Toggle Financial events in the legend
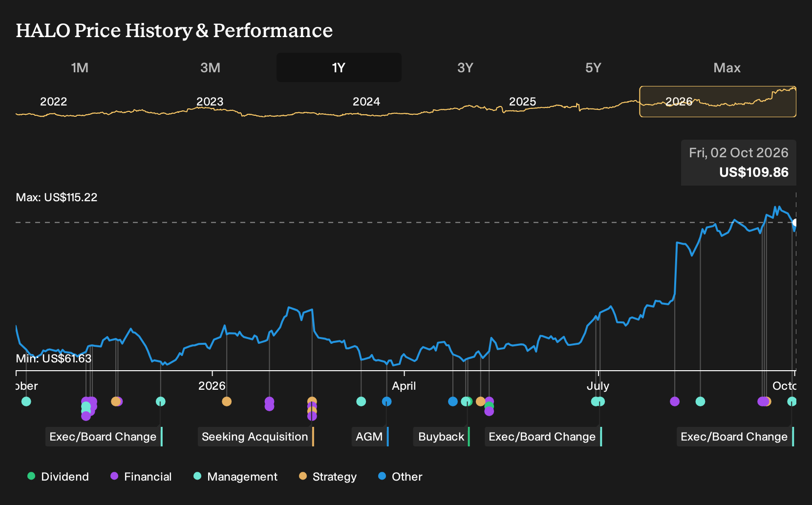This screenshot has width=812, height=505. tap(141, 477)
